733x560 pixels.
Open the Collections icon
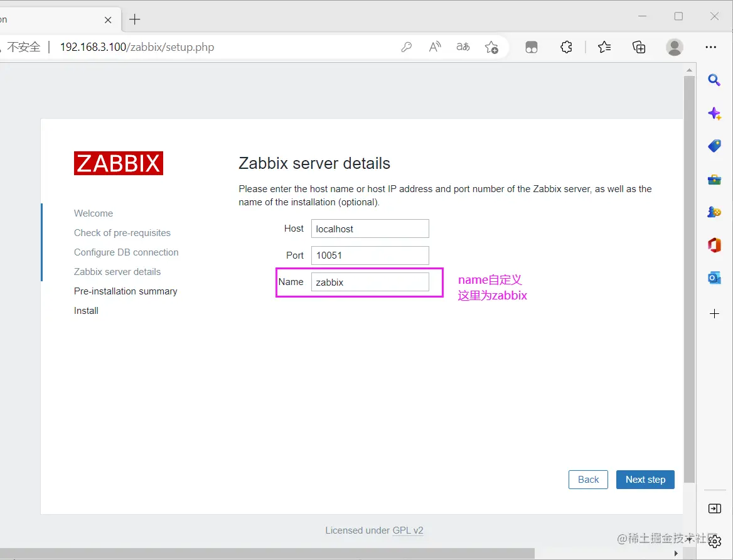click(639, 47)
